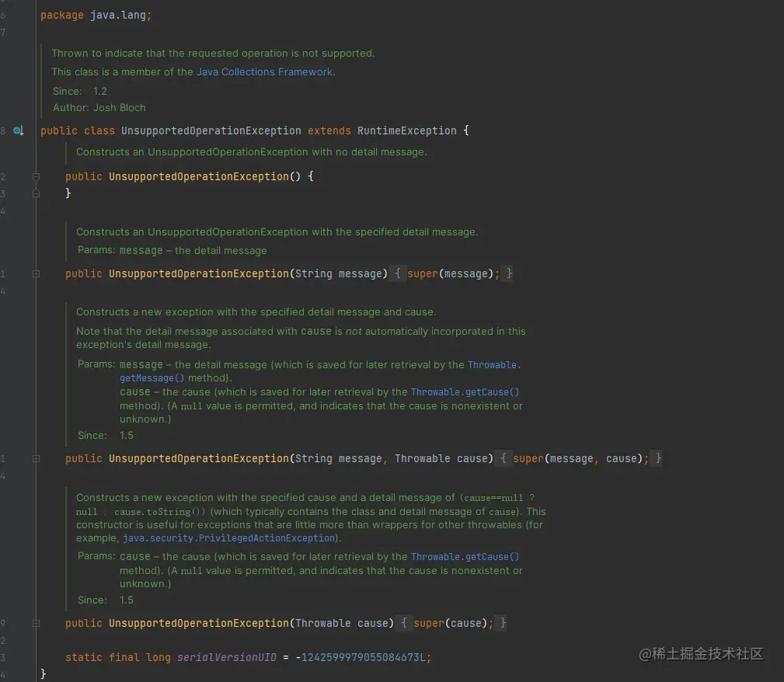Click 'package' keyword on first line
The width and height of the screenshot is (784, 682).
(x=62, y=15)
